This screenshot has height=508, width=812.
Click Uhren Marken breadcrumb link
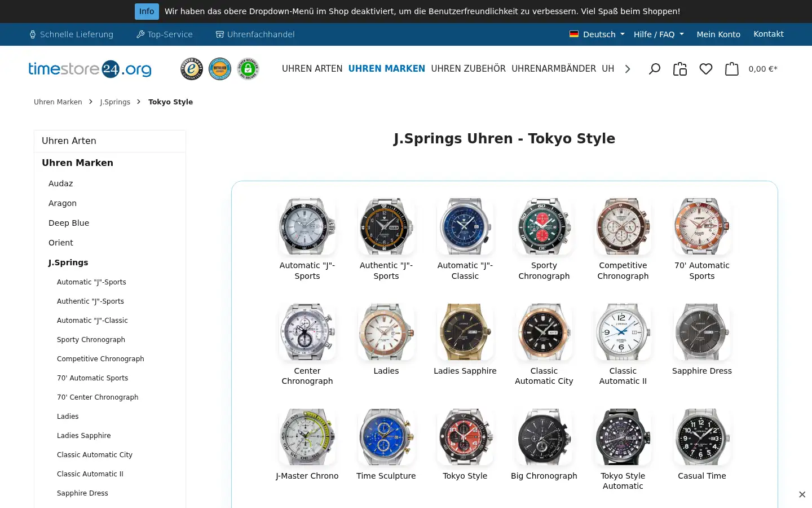click(x=58, y=102)
